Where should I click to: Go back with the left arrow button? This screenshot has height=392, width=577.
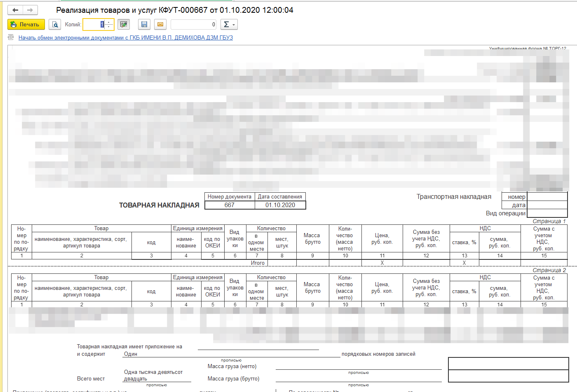pos(15,10)
